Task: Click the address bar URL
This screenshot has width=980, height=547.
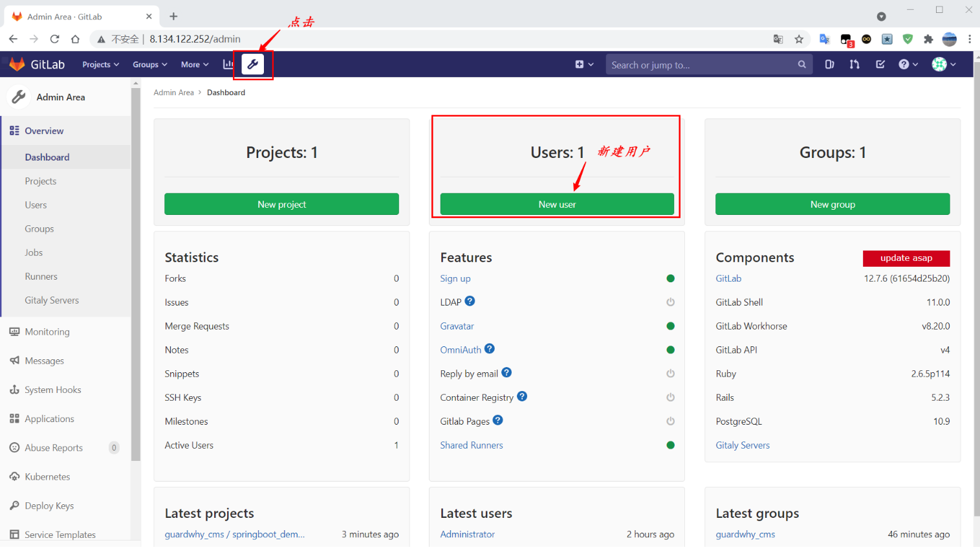Action: pyautogui.click(x=195, y=39)
